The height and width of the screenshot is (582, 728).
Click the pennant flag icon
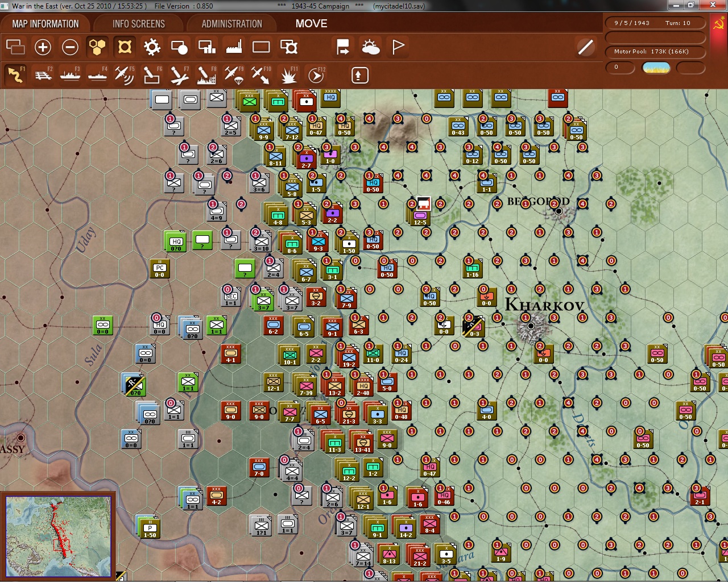coord(398,47)
